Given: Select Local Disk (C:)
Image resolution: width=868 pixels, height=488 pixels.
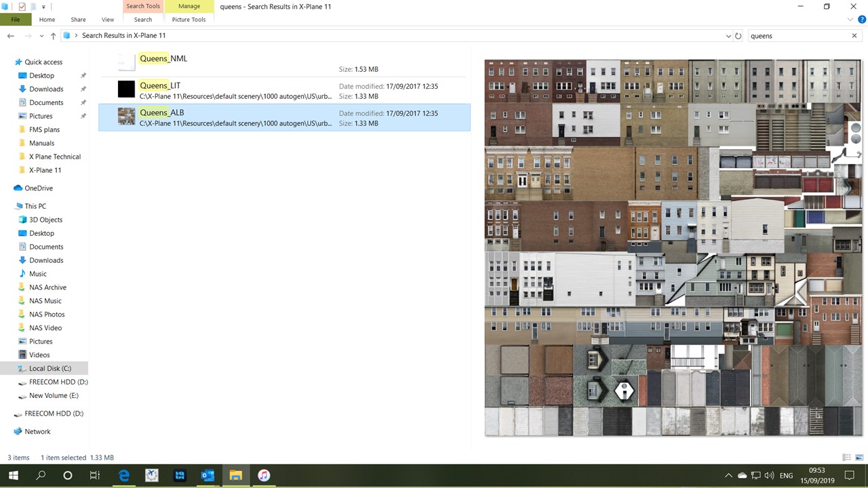Looking at the screenshot, I should 50,369.
